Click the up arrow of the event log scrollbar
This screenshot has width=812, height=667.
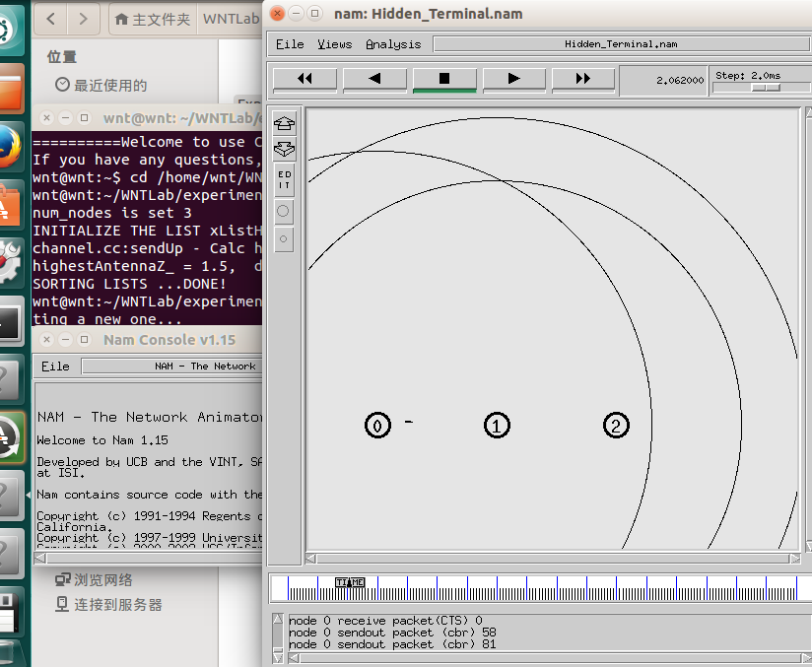(x=278, y=620)
